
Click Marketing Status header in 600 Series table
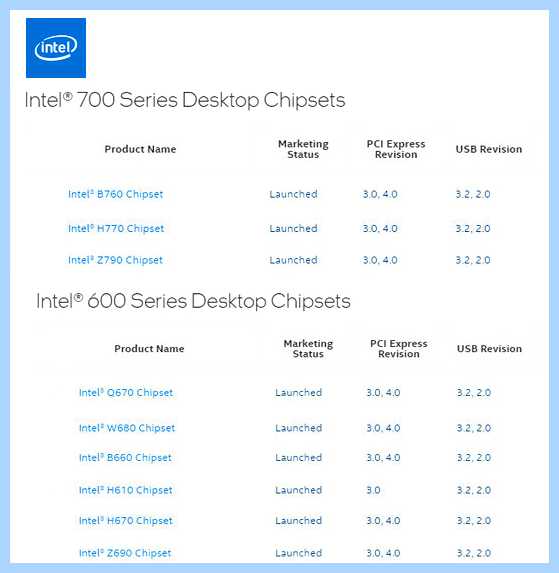[308, 349]
